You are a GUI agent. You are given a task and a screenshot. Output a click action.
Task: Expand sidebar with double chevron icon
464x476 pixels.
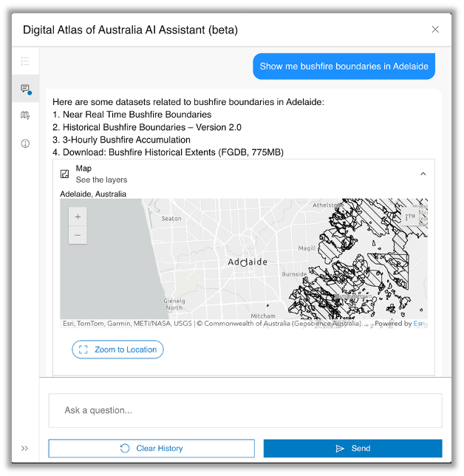(x=25, y=448)
